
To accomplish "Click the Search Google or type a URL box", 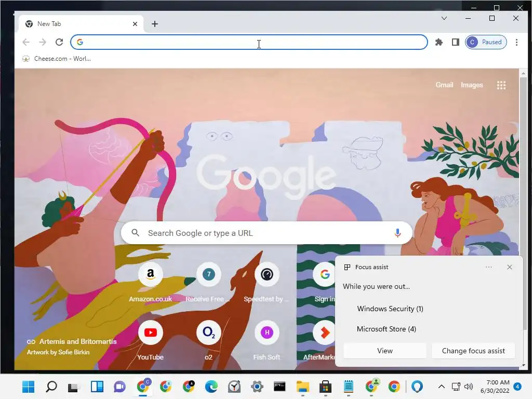I will click(267, 233).
